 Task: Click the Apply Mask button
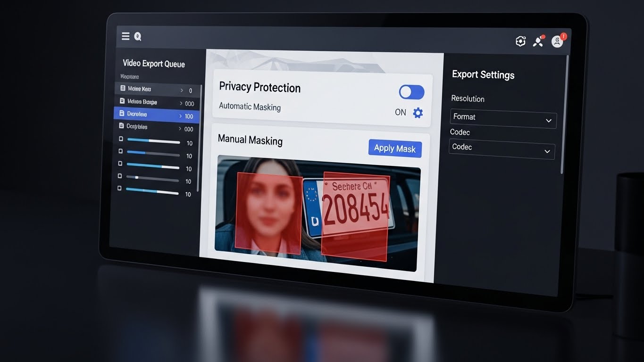pyautogui.click(x=394, y=148)
